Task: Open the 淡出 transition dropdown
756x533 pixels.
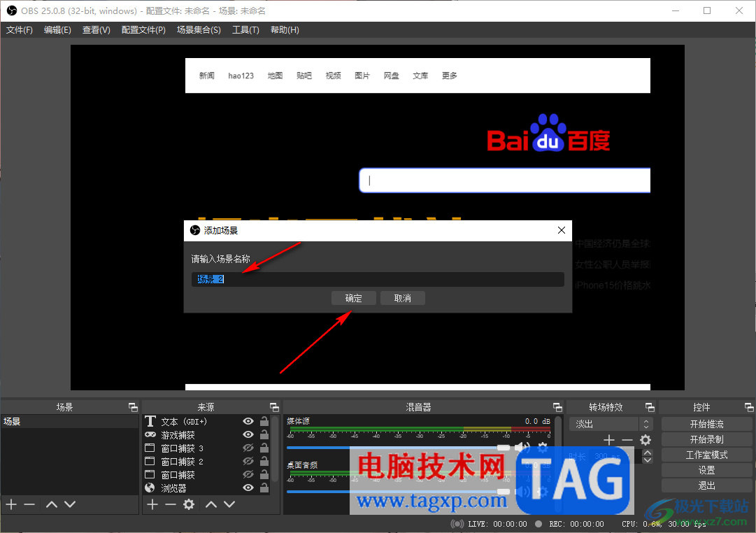Action: coord(611,424)
